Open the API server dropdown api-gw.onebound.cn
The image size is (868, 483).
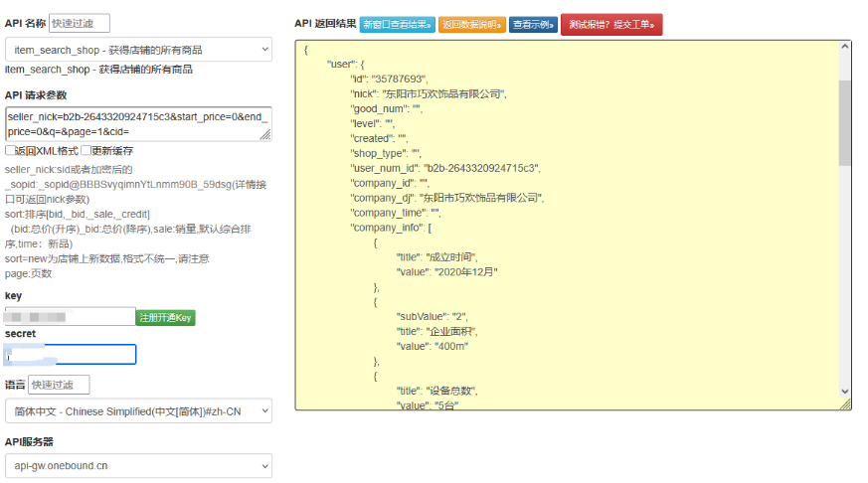138,465
